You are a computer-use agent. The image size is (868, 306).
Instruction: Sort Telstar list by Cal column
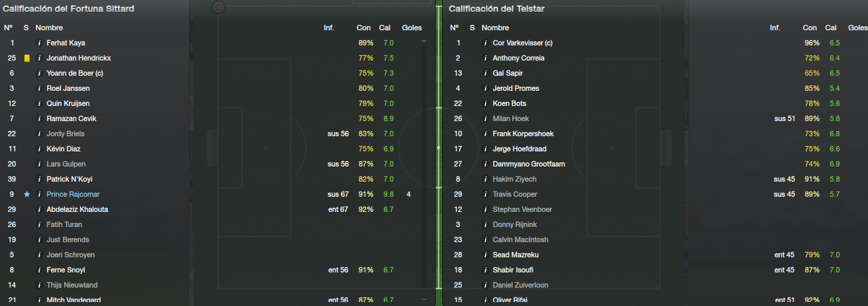click(x=831, y=28)
